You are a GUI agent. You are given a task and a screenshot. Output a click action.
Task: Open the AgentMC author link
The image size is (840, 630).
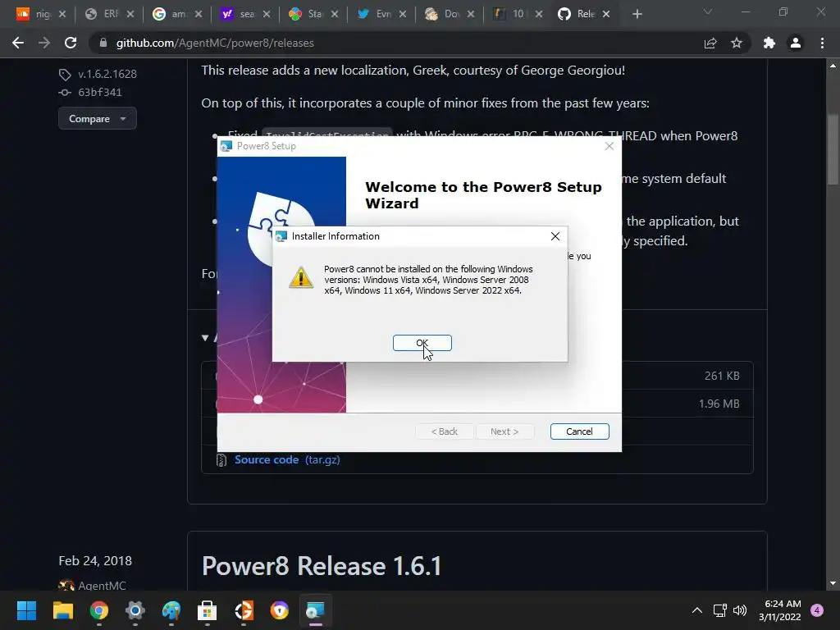[x=102, y=586]
